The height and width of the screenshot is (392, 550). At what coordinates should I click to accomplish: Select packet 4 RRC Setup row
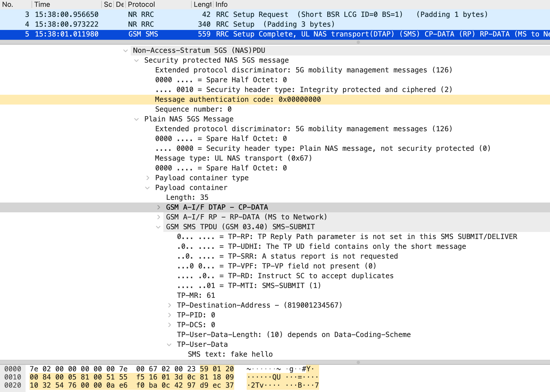tap(245, 24)
